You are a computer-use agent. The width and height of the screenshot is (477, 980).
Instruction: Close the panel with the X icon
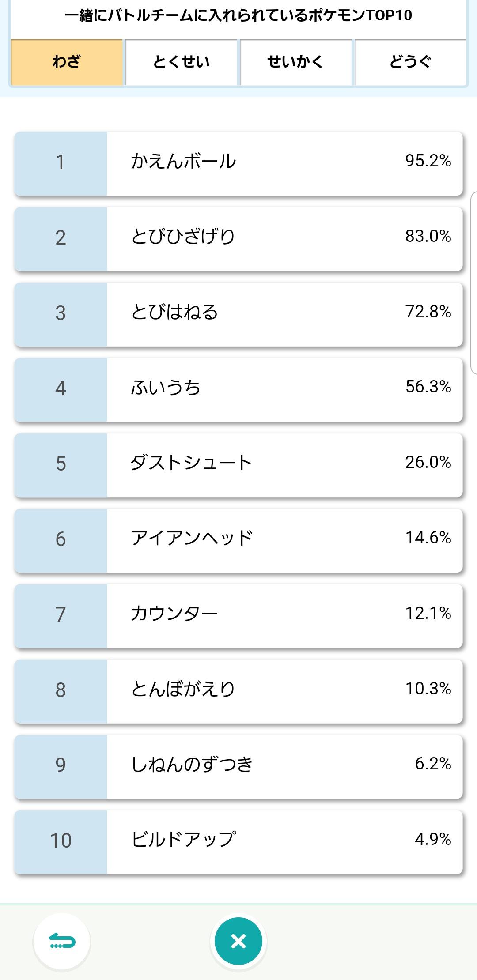[x=238, y=942]
